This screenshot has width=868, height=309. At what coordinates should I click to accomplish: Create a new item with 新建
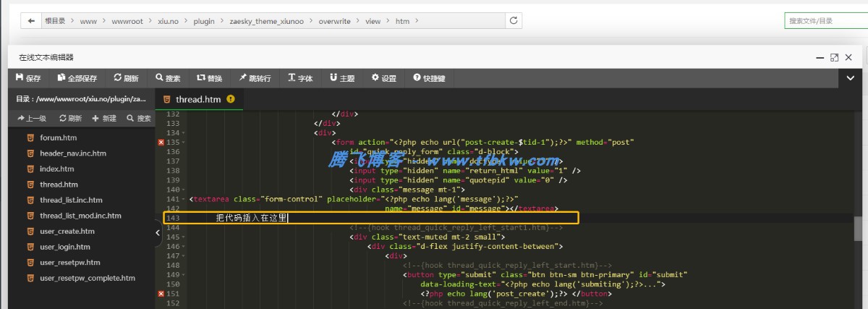[x=104, y=118]
